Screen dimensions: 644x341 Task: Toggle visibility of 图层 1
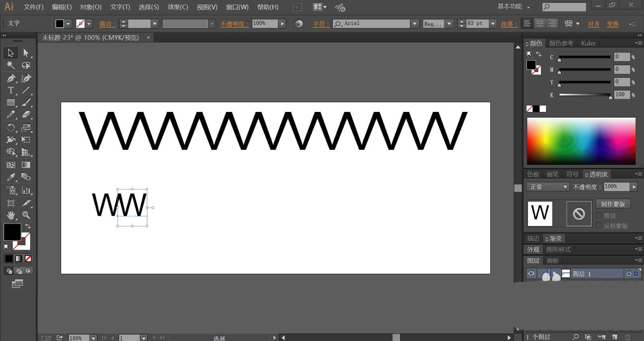pos(531,273)
